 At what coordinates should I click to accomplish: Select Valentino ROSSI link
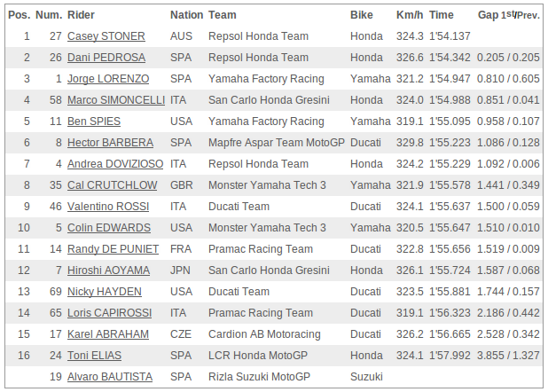pyautogui.click(x=108, y=207)
